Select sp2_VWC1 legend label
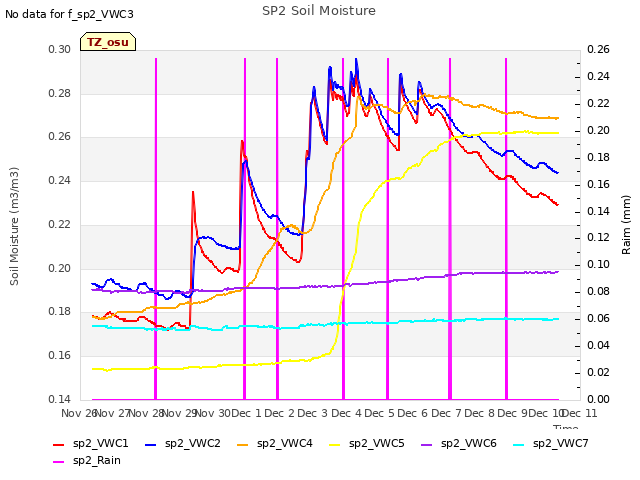Screen dimensions: 640x480 100,443
